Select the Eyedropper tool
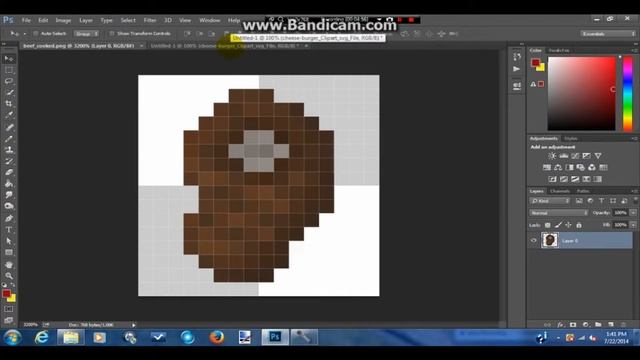Image resolution: width=640 pixels, height=360 pixels. pos(9,115)
